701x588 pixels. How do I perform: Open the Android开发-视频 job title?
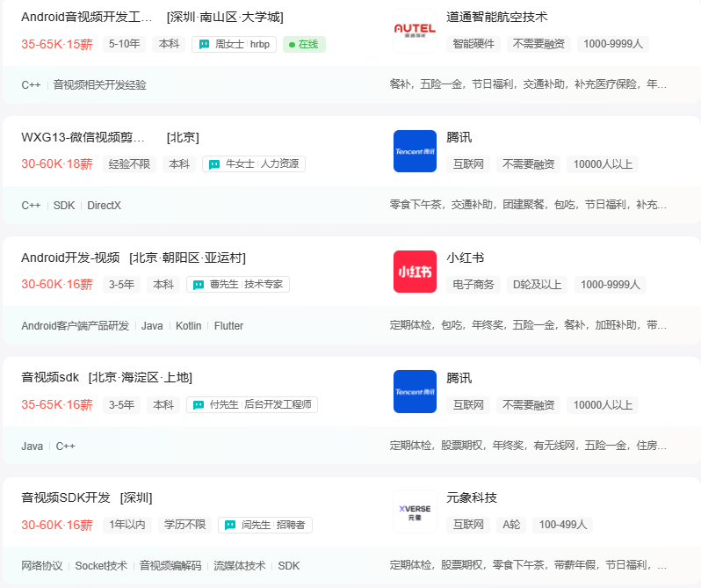click(x=70, y=258)
